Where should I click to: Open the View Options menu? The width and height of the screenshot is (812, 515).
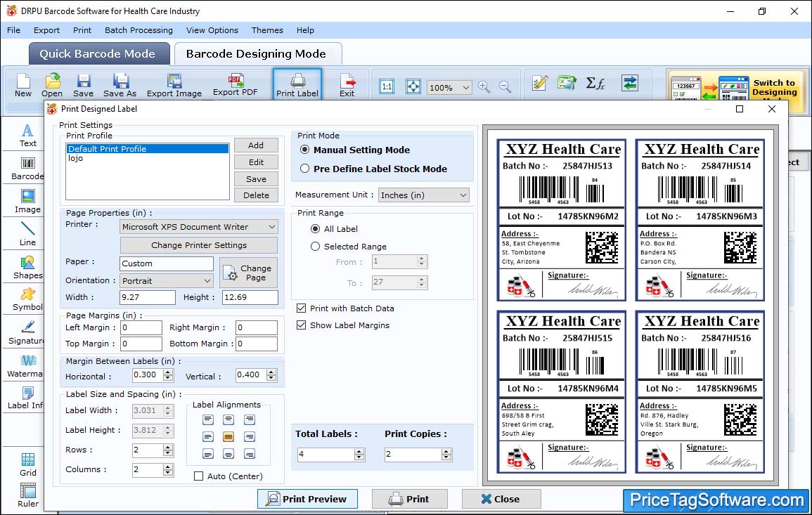tap(212, 30)
